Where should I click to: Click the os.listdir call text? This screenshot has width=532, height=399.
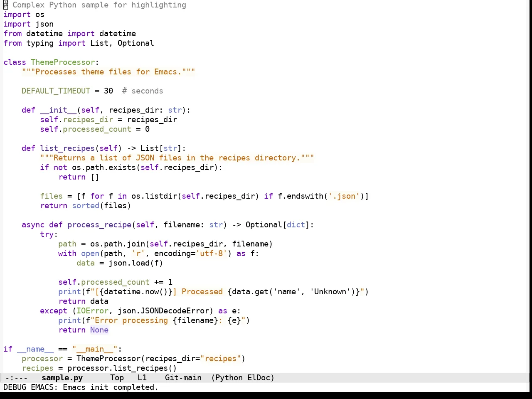click(154, 196)
